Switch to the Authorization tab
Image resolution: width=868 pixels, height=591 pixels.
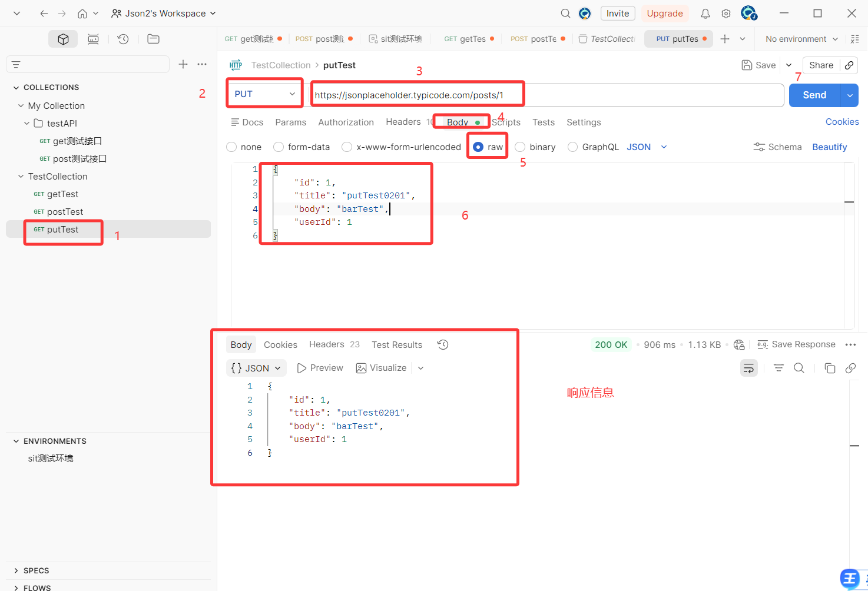point(346,122)
